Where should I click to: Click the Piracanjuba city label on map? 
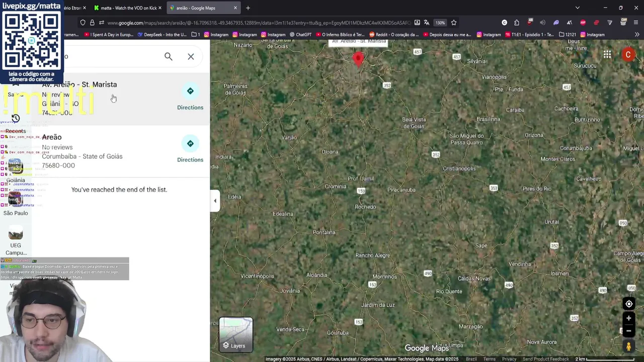(x=401, y=190)
